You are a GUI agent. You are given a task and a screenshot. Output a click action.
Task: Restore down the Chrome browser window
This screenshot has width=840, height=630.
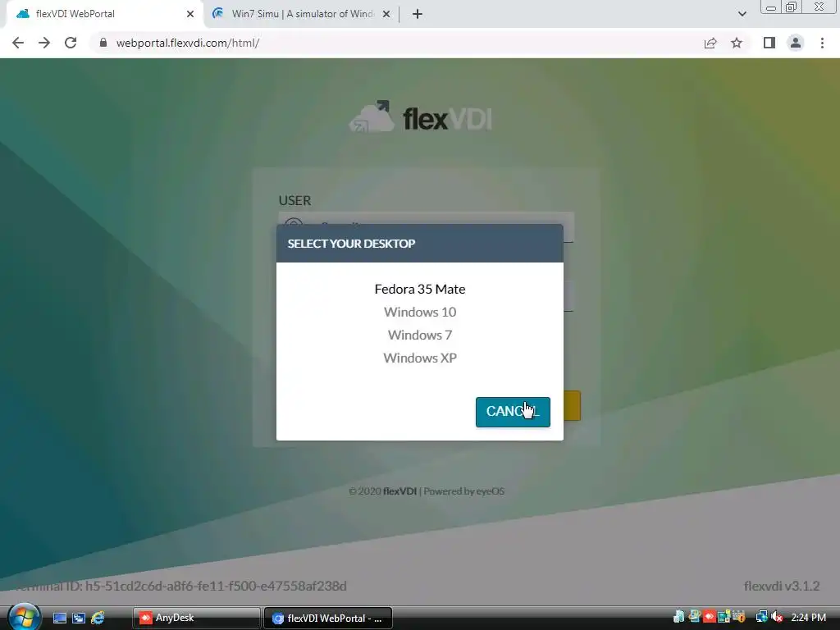(791, 7)
